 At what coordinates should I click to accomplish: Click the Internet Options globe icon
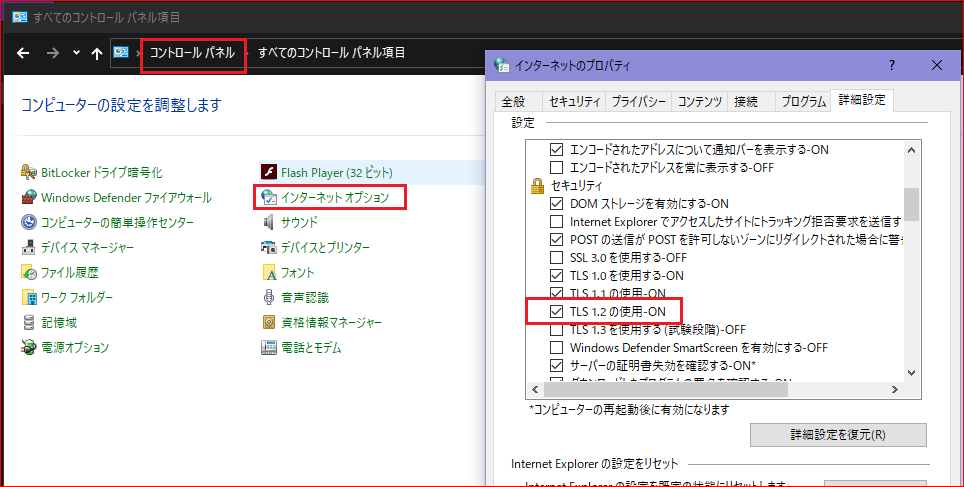click(x=269, y=197)
